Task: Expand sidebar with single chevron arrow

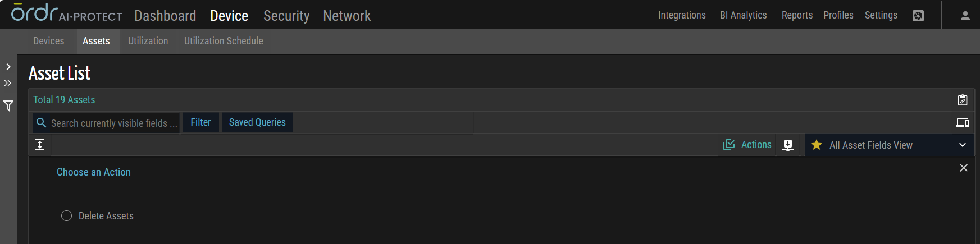Action: (x=8, y=67)
